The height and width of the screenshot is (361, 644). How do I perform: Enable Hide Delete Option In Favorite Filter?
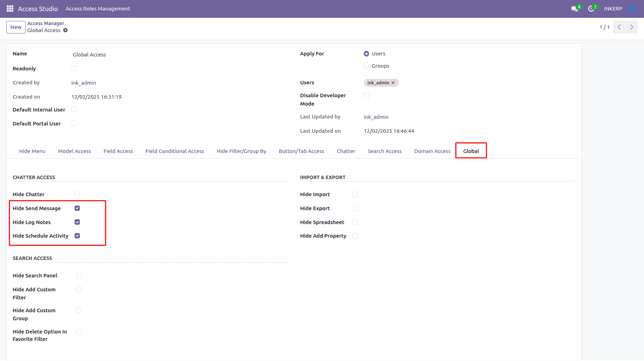pyautogui.click(x=79, y=331)
